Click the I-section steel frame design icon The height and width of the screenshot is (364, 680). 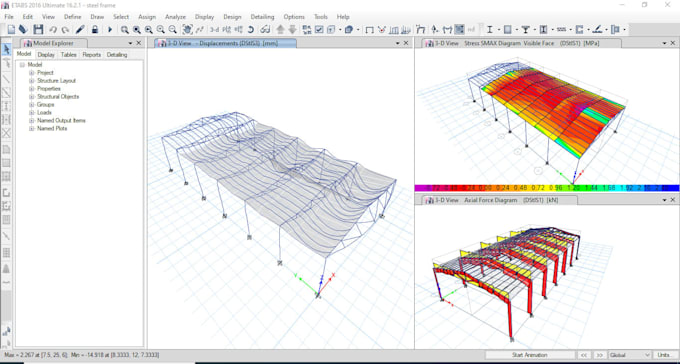tap(490, 30)
